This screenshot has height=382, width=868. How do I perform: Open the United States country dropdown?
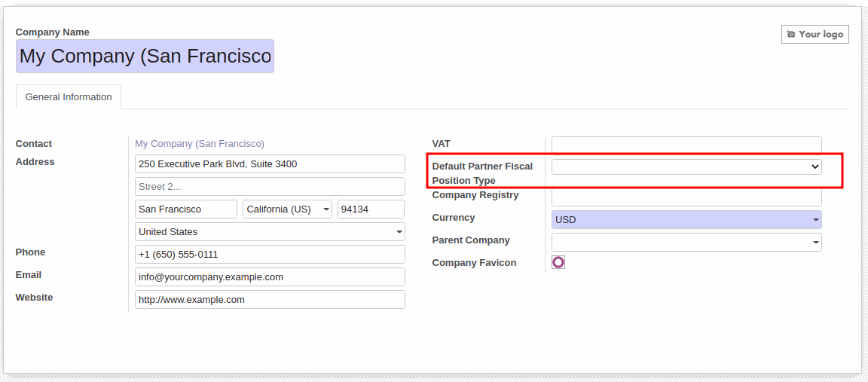tap(270, 232)
